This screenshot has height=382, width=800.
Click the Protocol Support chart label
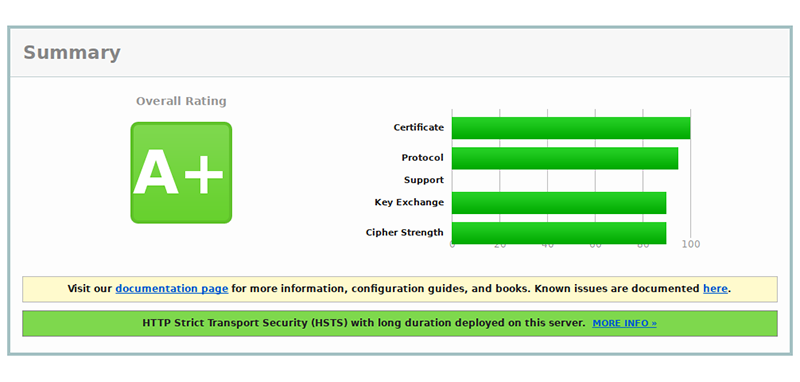tap(423, 168)
